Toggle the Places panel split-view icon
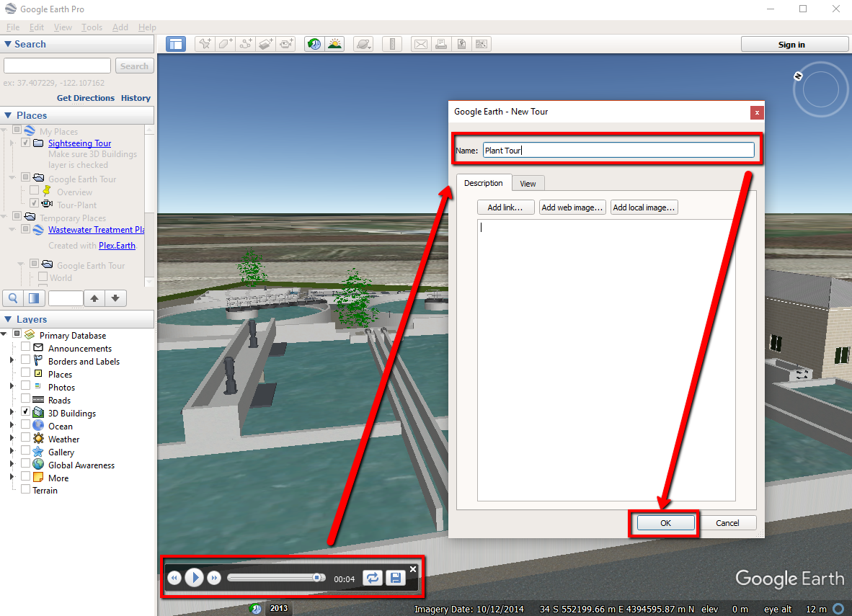Screen dimensions: 852x616 34,298
